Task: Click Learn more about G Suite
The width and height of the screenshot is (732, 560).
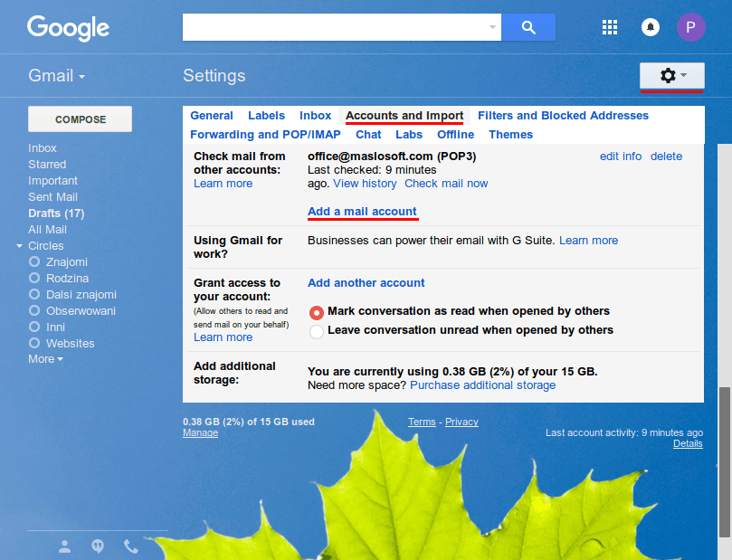Action: 589,241
